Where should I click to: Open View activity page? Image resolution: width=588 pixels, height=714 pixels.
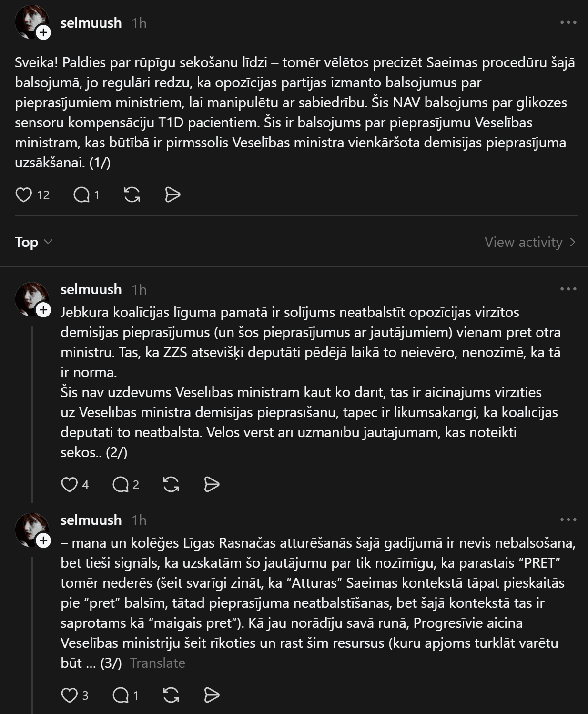coord(530,242)
